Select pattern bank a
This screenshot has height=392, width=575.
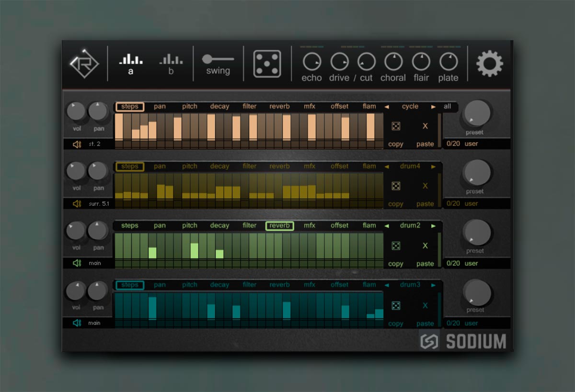point(131,64)
